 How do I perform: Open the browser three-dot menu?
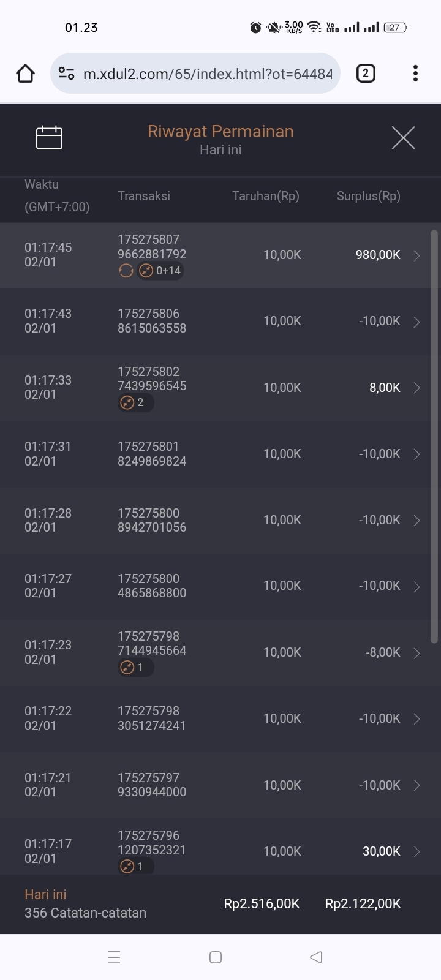[x=415, y=73]
